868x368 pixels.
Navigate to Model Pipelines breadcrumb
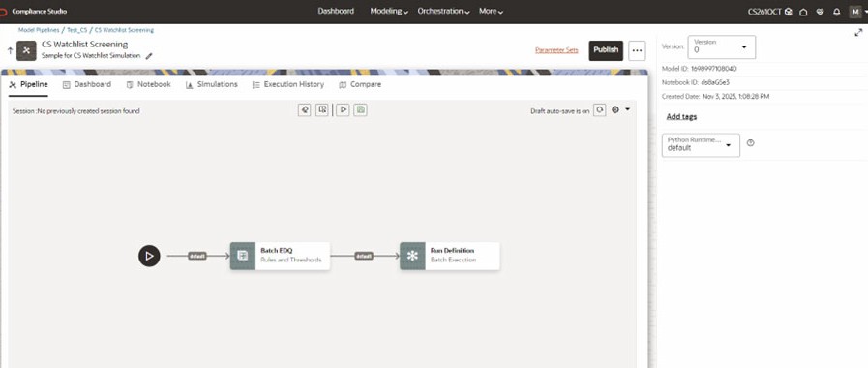point(39,30)
